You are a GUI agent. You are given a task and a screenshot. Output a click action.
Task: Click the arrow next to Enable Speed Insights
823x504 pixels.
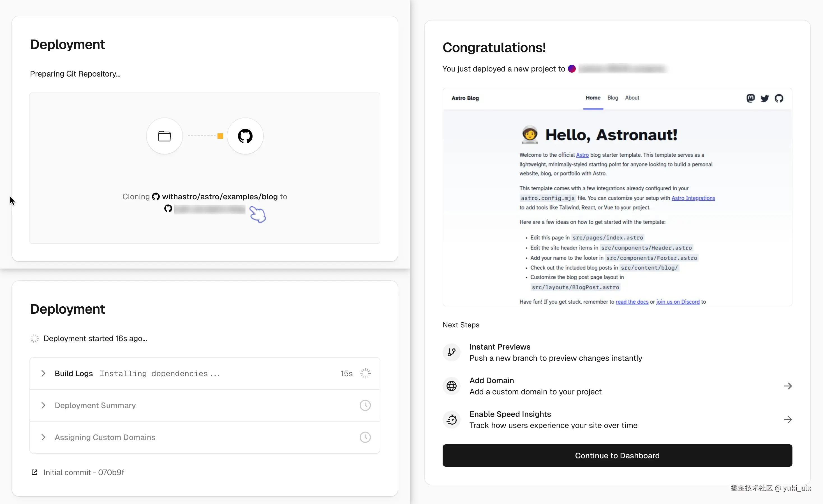click(x=788, y=420)
